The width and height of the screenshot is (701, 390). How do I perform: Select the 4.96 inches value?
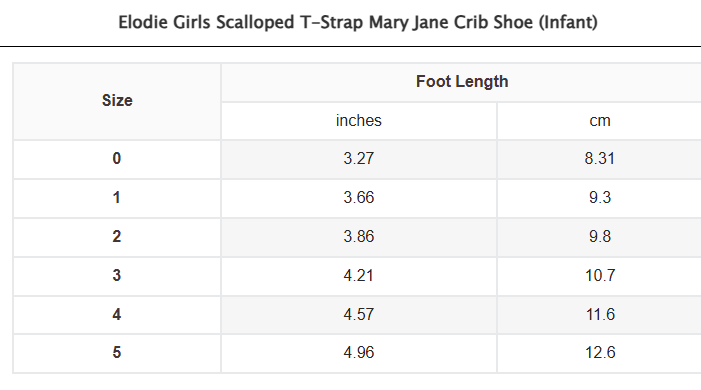click(359, 353)
